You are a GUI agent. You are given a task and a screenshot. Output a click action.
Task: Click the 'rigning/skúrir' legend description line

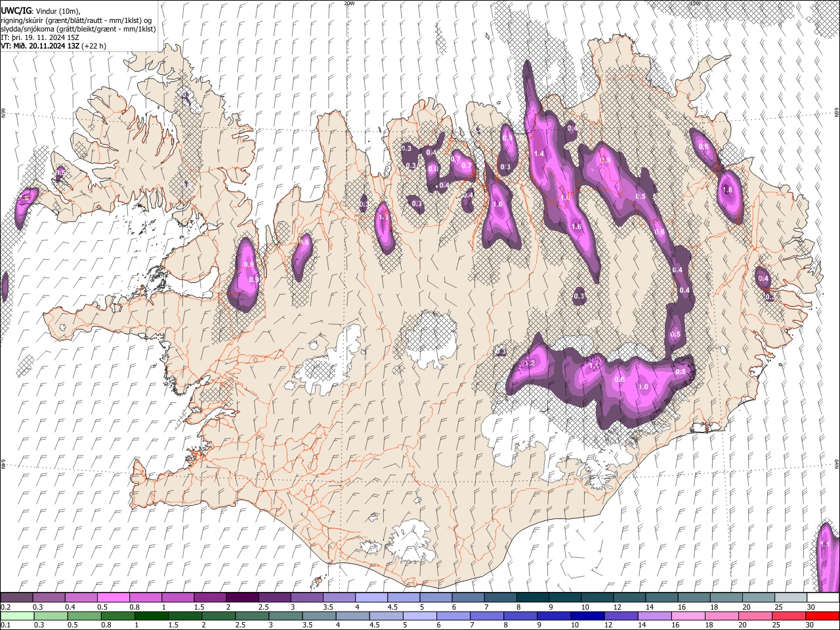point(75,20)
